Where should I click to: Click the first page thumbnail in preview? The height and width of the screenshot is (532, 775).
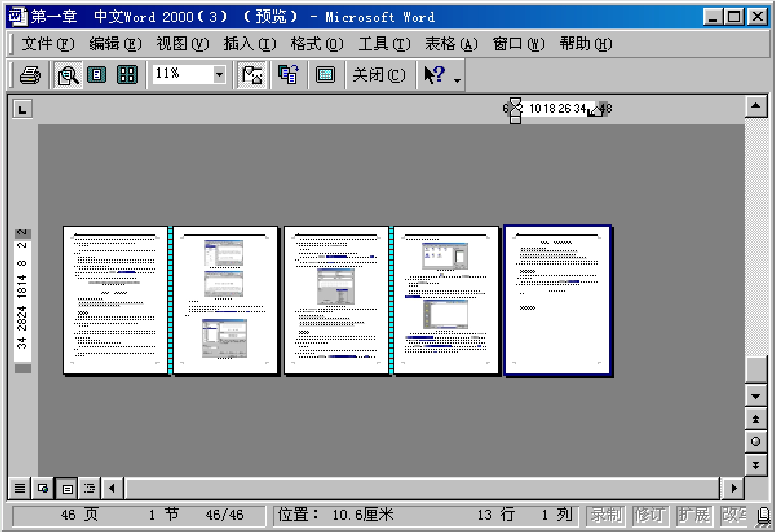(x=115, y=300)
